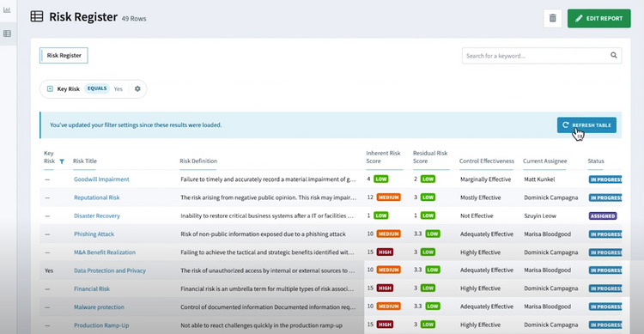The width and height of the screenshot is (644, 334).
Task: Open the Production Ramp-Up link
Action: point(101,325)
